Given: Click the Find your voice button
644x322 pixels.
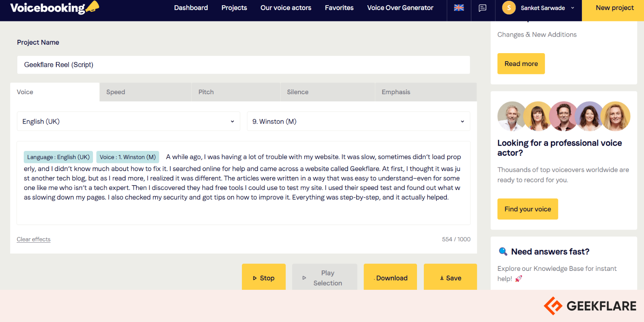Looking at the screenshot, I should (528, 209).
